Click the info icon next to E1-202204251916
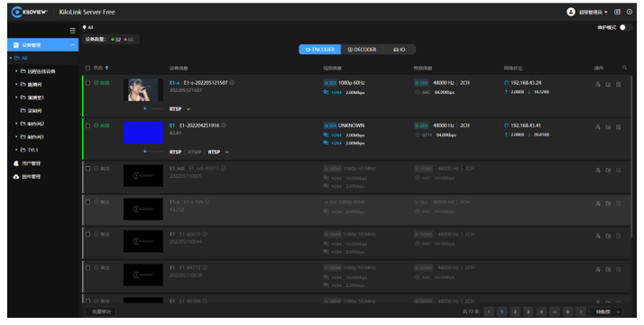Screen dimensions: 644x325 tap(224, 125)
